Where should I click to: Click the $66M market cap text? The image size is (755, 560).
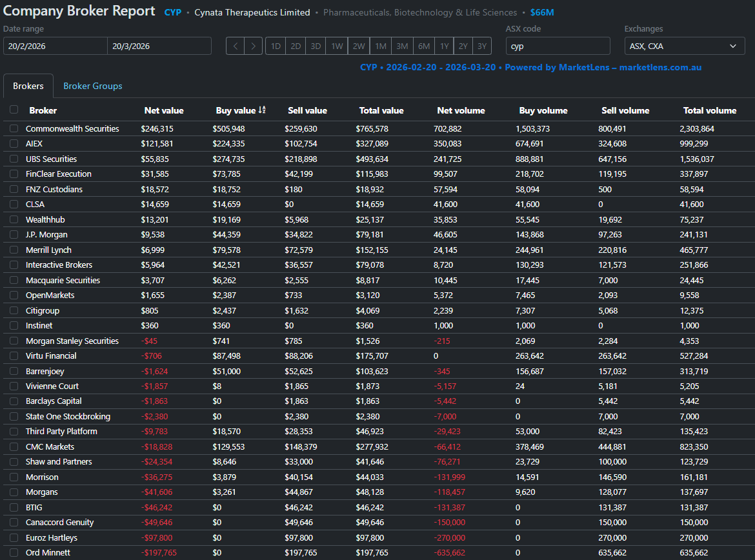[542, 12]
